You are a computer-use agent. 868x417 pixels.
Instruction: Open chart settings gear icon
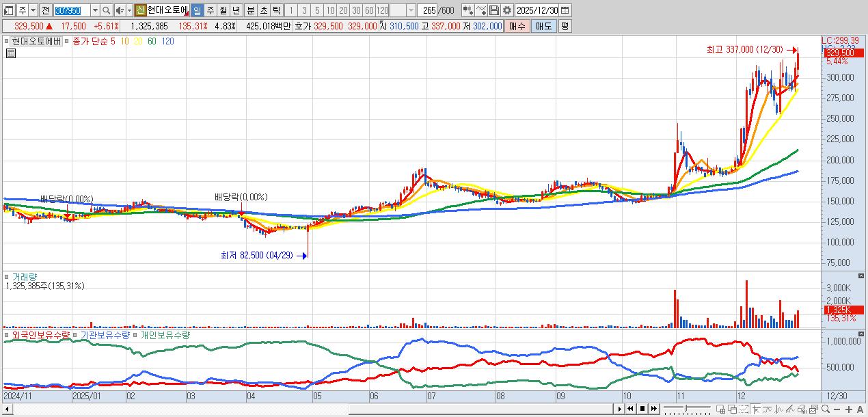[x=506, y=10]
